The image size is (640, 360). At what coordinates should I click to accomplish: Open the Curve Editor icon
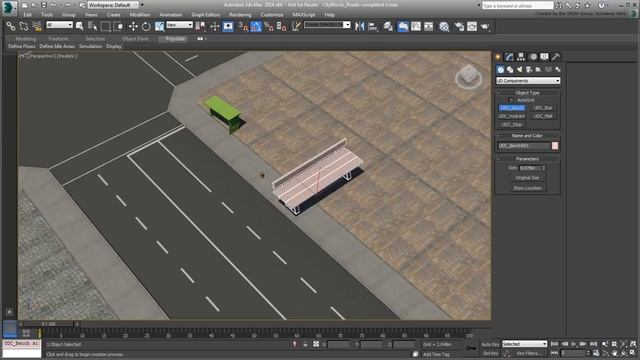click(416, 27)
